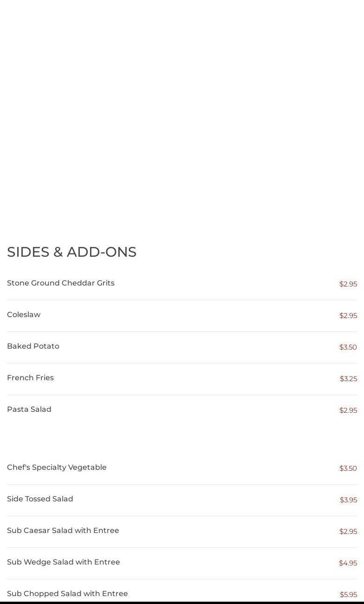Click Chef's Specialty Vegetable item
364x604 pixels.
click(57, 468)
